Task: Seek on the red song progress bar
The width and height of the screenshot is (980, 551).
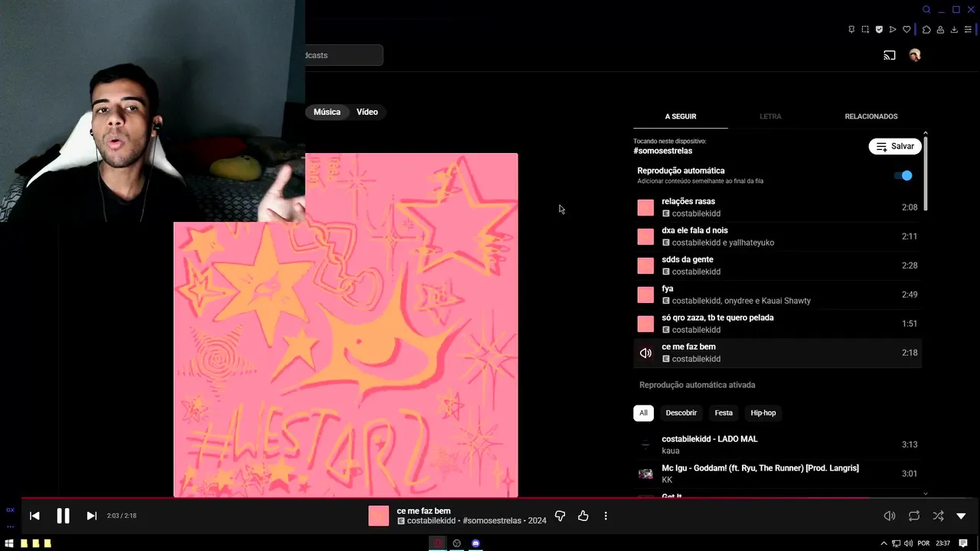Action: pos(490,497)
